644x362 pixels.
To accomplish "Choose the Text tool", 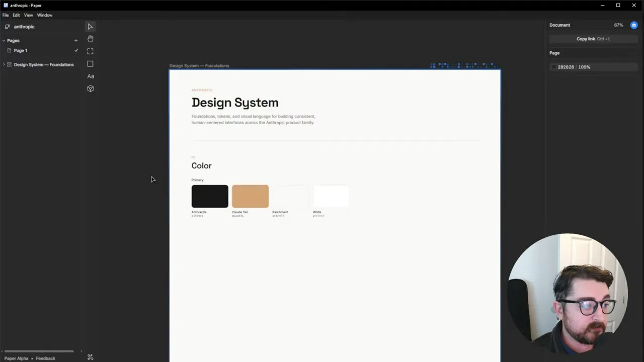I will tap(90, 76).
